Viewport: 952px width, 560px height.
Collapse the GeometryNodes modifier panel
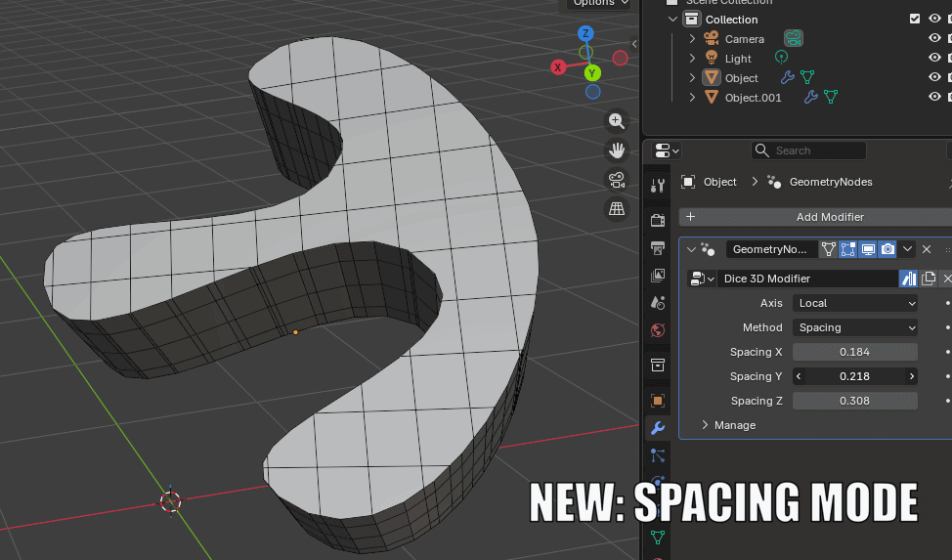click(x=691, y=249)
